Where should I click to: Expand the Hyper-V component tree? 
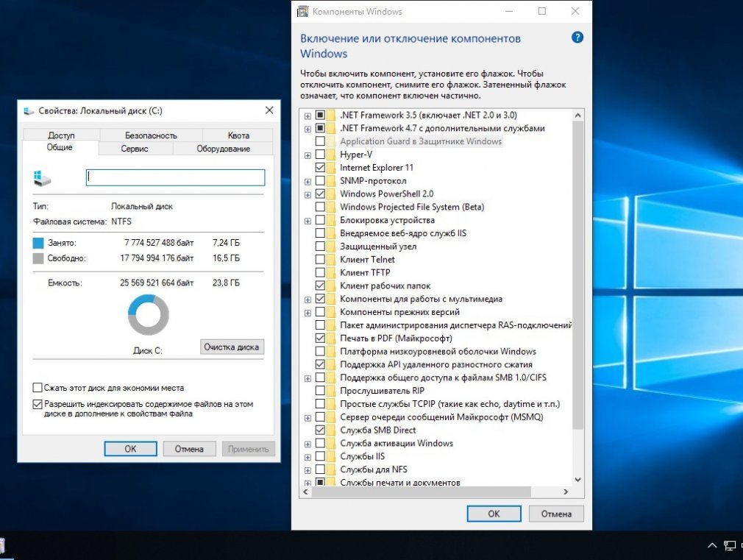tap(307, 155)
